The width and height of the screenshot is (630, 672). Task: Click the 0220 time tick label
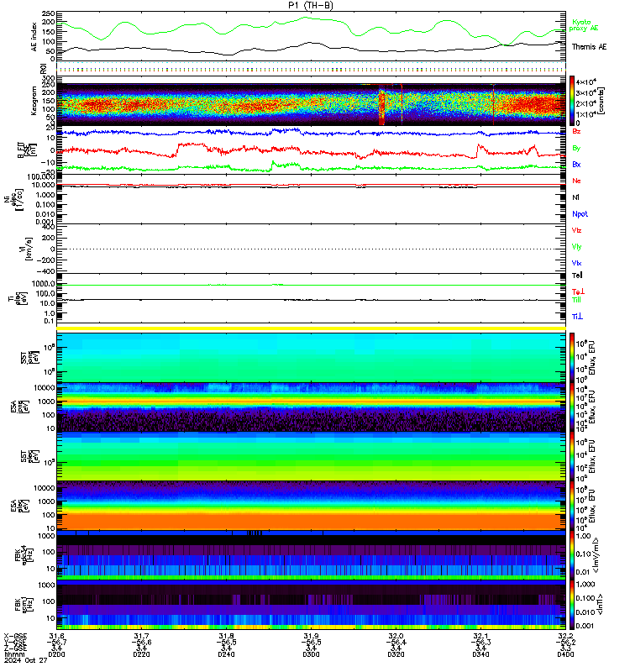[141, 654]
